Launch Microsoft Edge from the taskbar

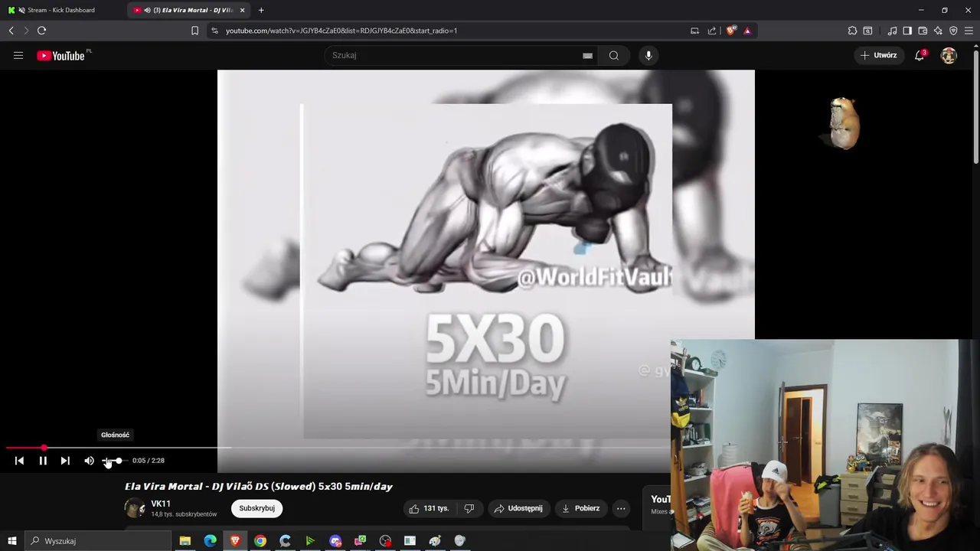click(210, 541)
